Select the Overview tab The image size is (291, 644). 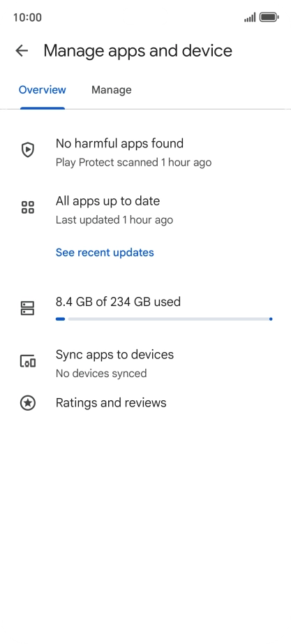pos(43,90)
